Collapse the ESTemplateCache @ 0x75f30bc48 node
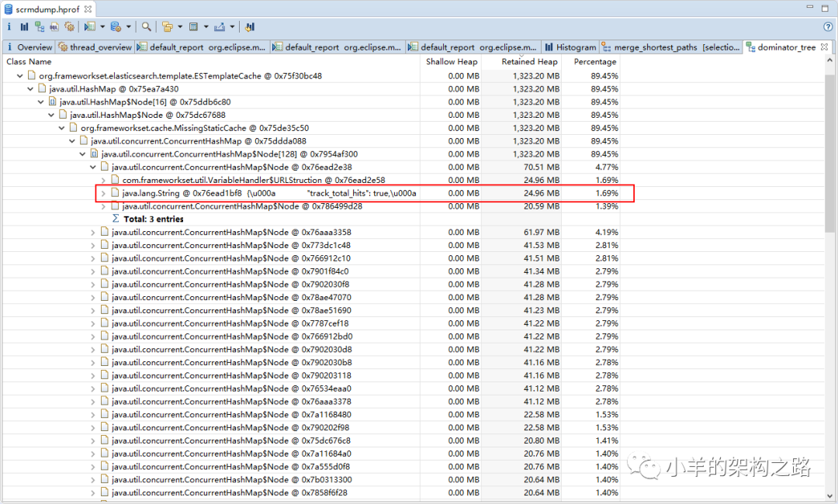The width and height of the screenshot is (838, 504). (19, 76)
